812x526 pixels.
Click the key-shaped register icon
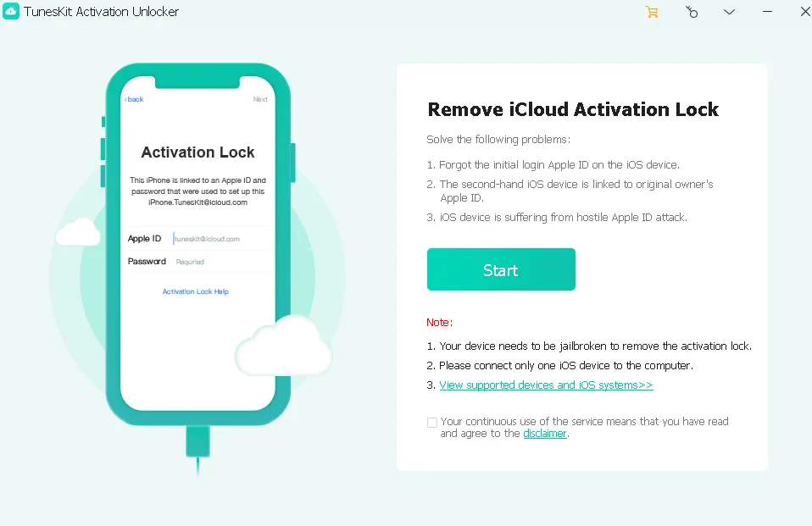pyautogui.click(x=692, y=12)
